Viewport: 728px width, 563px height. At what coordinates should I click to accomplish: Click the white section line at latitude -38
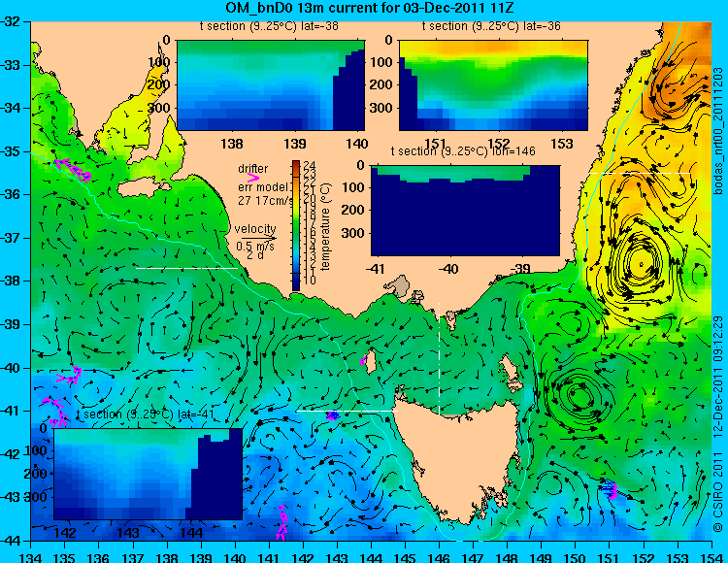coord(186,268)
